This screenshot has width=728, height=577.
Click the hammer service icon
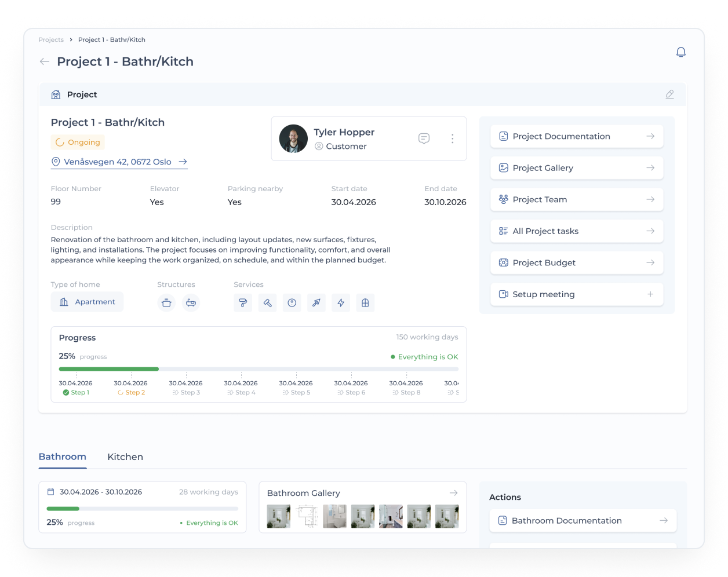tap(267, 302)
